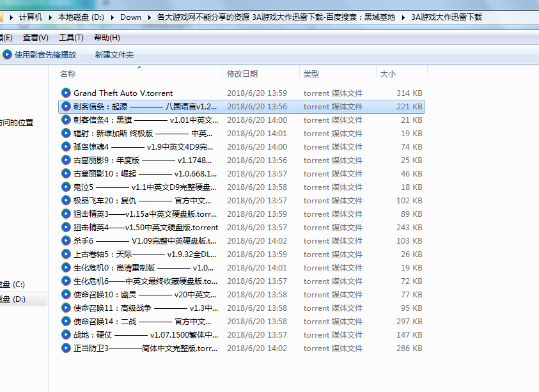Click the 314 KB size cell
This screenshot has width=539, height=392.
coord(409,93)
